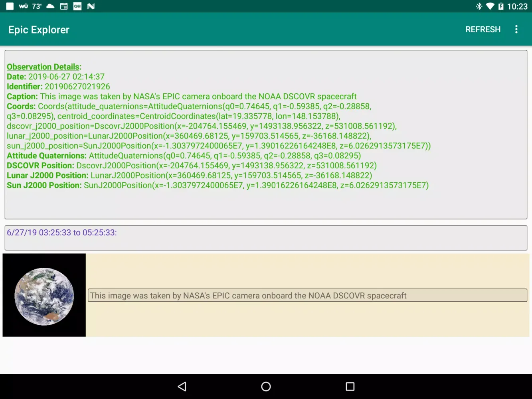
Task: Select the Attitude Quaternions line
Action: click(184, 156)
